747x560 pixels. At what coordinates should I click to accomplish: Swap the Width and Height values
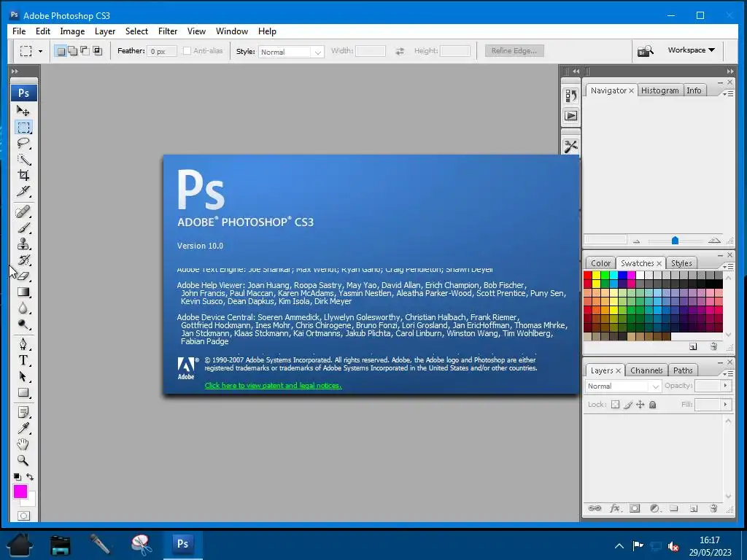(x=399, y=51)
